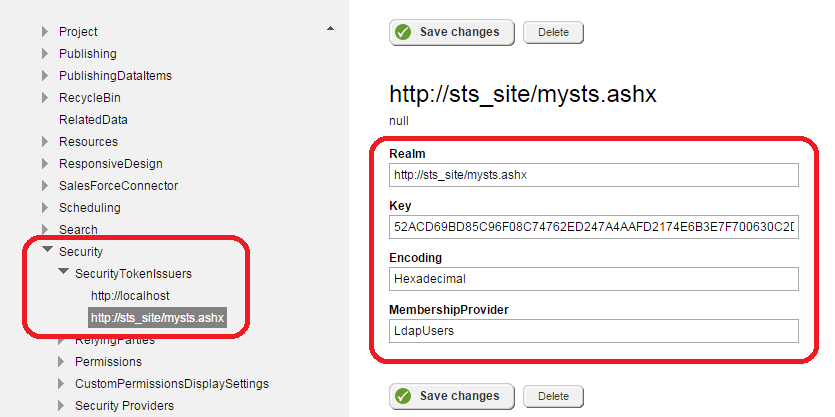Click the green checkmark on bottom Save changes
835x417 pixels.
click(x=403, y=396)
